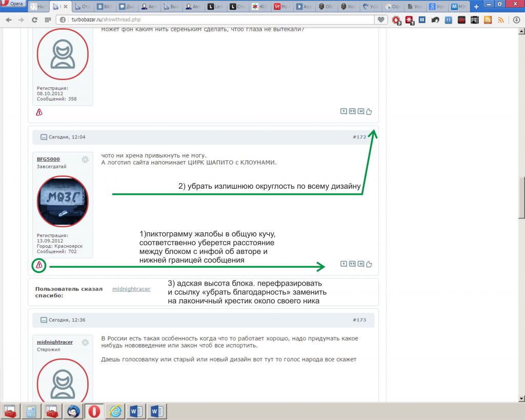Screen dimensions: 525x420
Task: Reload the page with the refresh button
Action: [34, 19]
